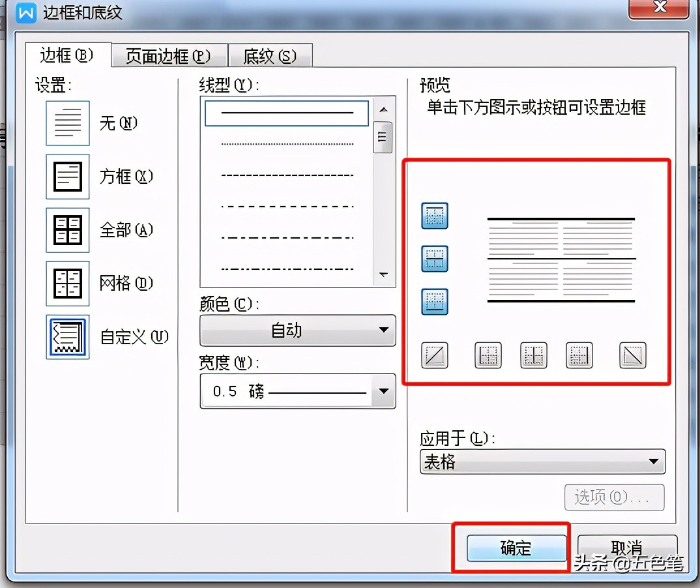Viewport: 700px width, 588px height.
Task: Click the 取消 cancel button
Action: coord(626,548)
